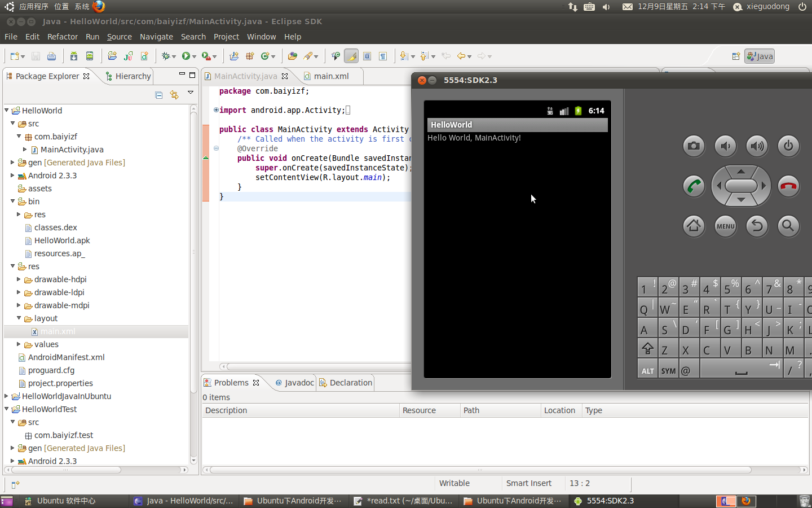The image size is (812, 508).
Task: Click the emulator volume down button
Action: click(725, 146)
